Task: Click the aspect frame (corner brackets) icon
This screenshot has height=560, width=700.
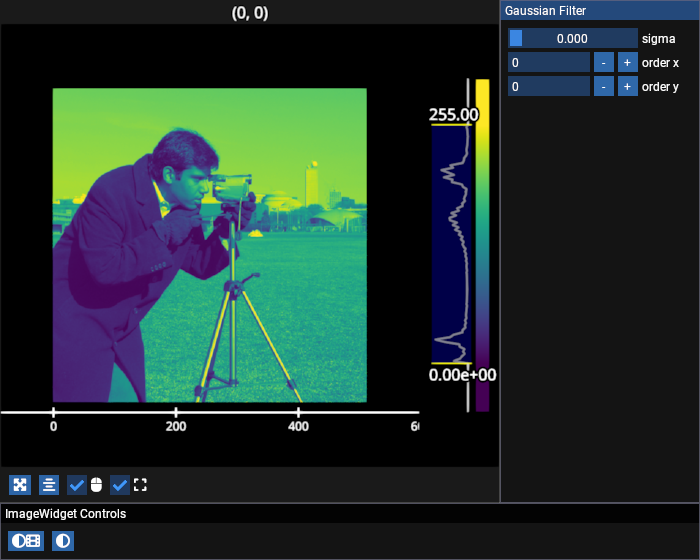Action: click(140, 485)
